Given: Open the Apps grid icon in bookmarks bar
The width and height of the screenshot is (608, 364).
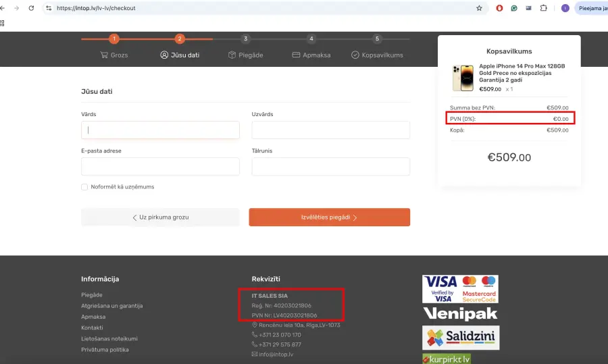Looking at the screenshot, I should point(2,23).
